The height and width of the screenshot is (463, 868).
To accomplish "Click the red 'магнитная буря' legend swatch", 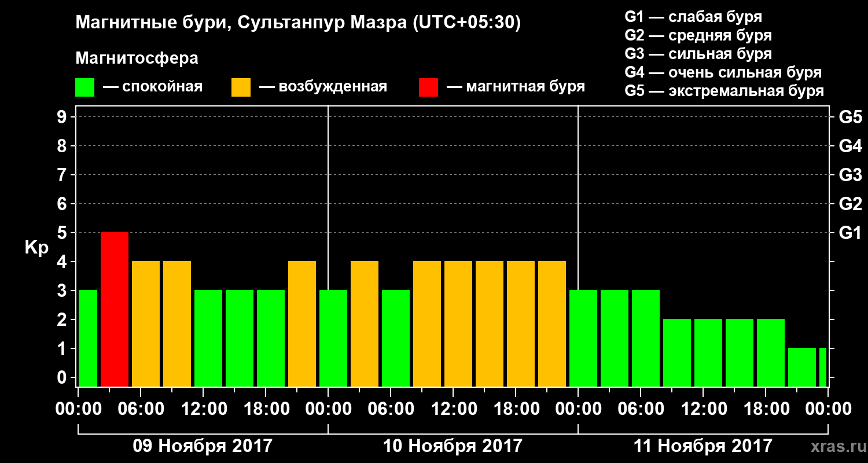I will tap(429, 87).
